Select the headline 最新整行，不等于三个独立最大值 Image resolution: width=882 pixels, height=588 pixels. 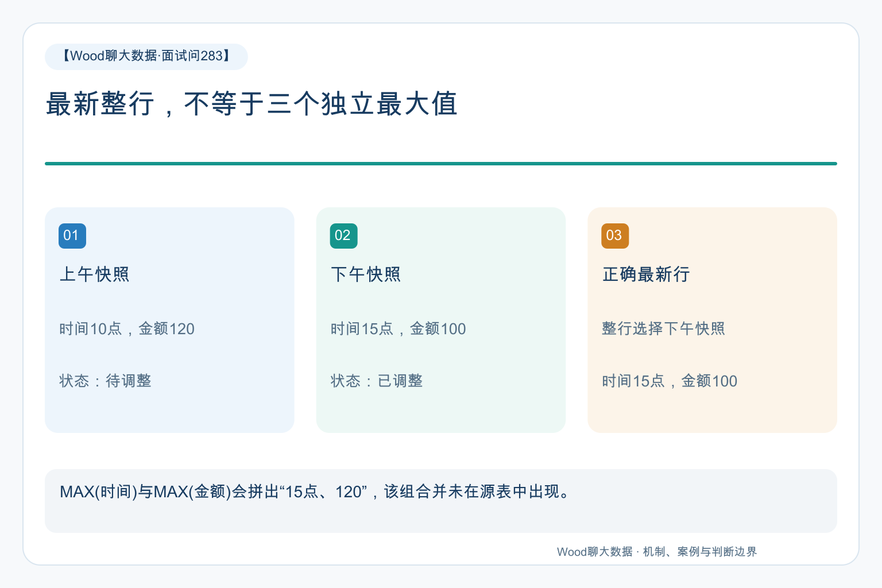click(252, 105)
